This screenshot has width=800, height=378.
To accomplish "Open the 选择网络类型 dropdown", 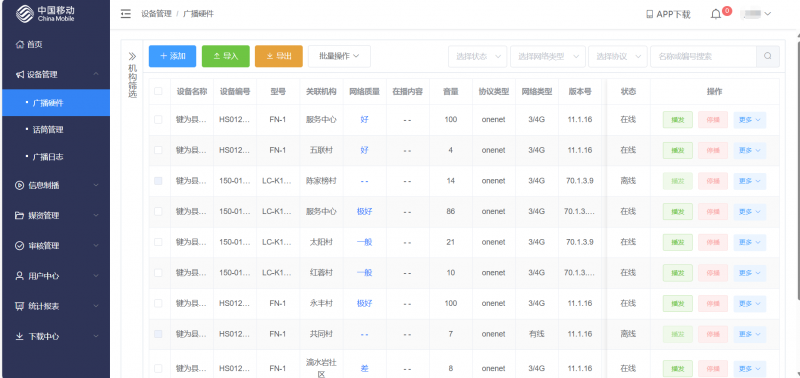I will (x=548, y=56).
